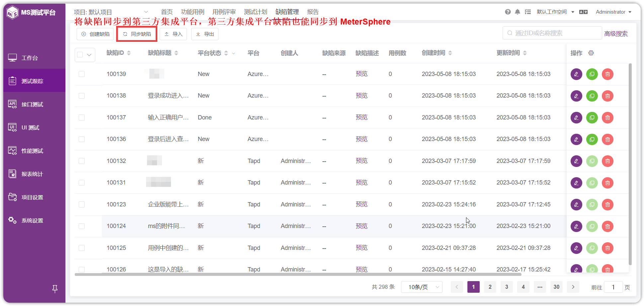Open 接口测试 in the sidebar
This screenshot has width=644, height=306.
pos(34,104)
